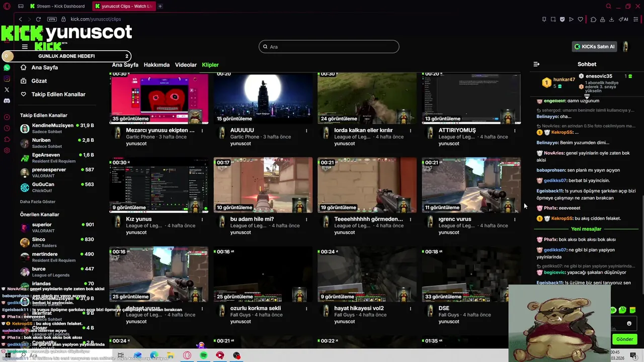Open Gözat in sidebar
Screen dimensions: 644x362
tap(39, 81)
